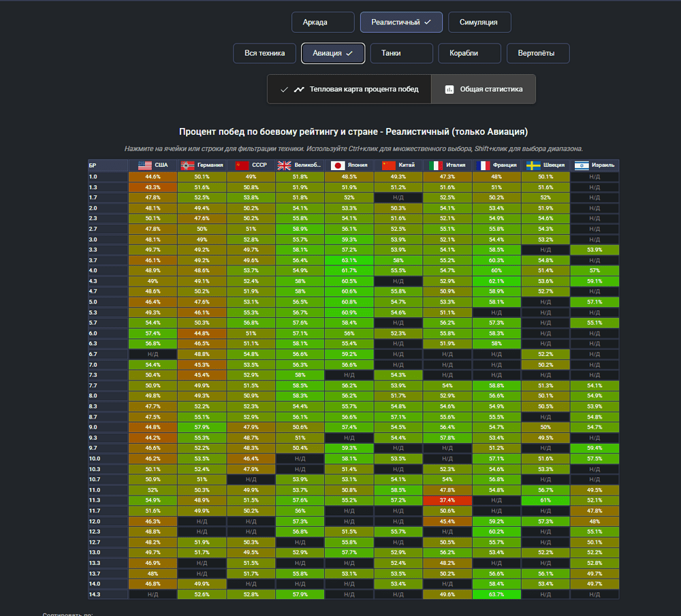Select the Симуляция game mode
Screen dimensions: 681x616
[x=479, y=22]
